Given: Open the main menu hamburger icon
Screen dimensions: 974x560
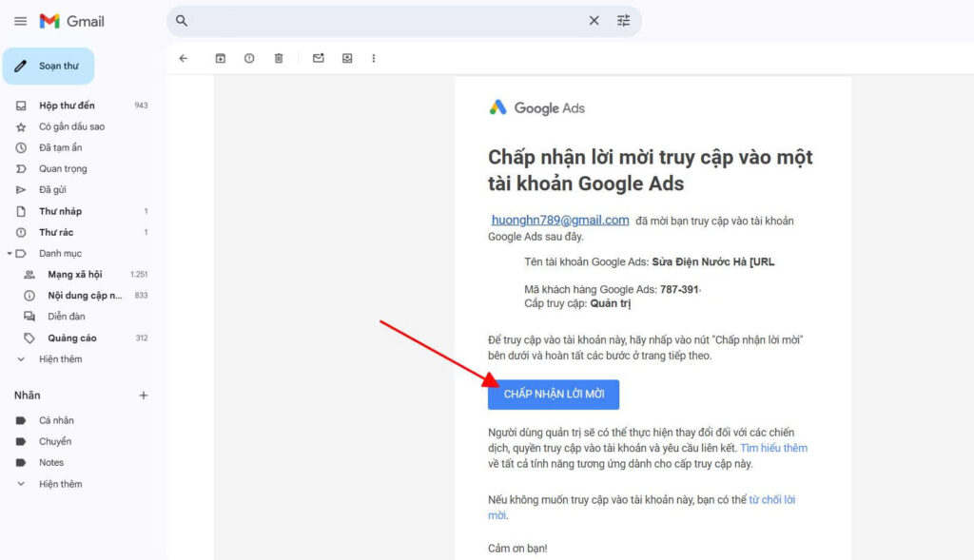Looking at the screenshot, I should click(21, 21).
